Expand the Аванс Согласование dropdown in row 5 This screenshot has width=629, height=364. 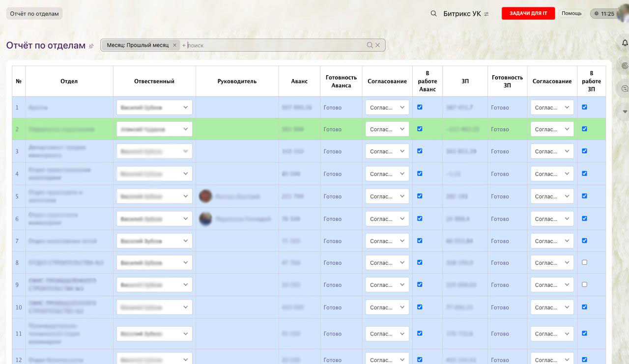[387, 196]
